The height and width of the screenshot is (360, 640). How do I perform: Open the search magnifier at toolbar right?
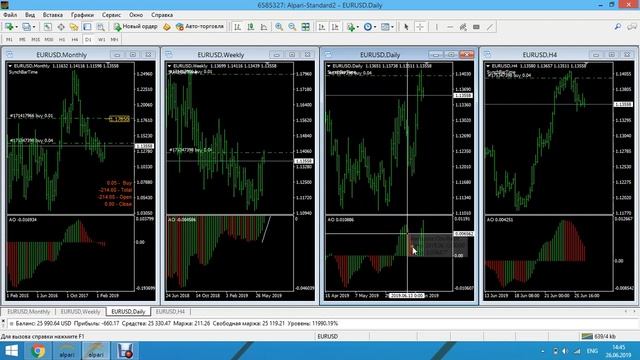[x=618, y=27]
